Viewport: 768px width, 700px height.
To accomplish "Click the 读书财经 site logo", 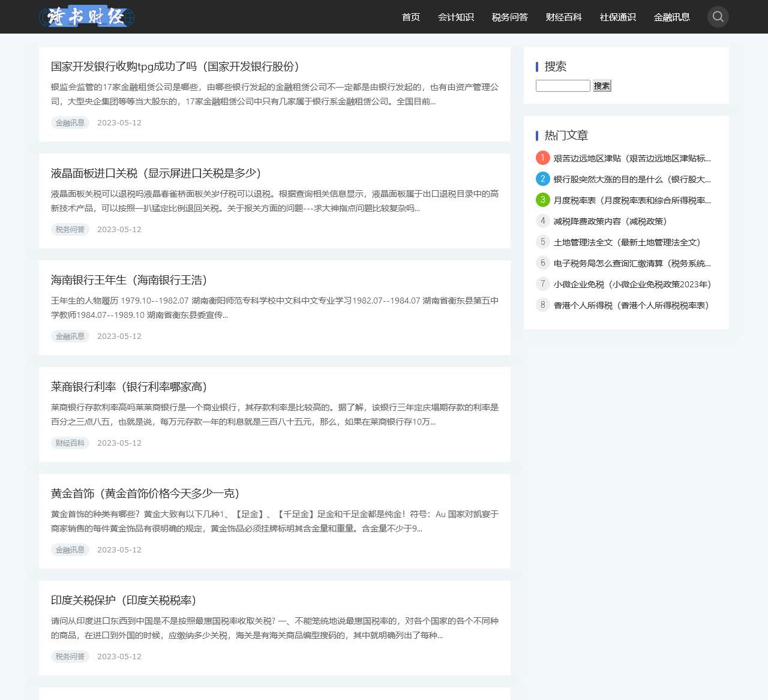I will click(87, 17).
